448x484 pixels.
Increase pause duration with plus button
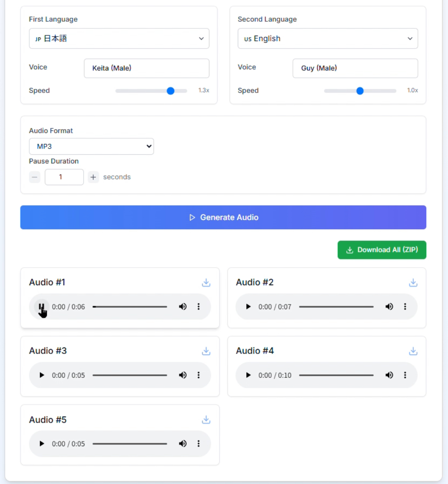93,177
